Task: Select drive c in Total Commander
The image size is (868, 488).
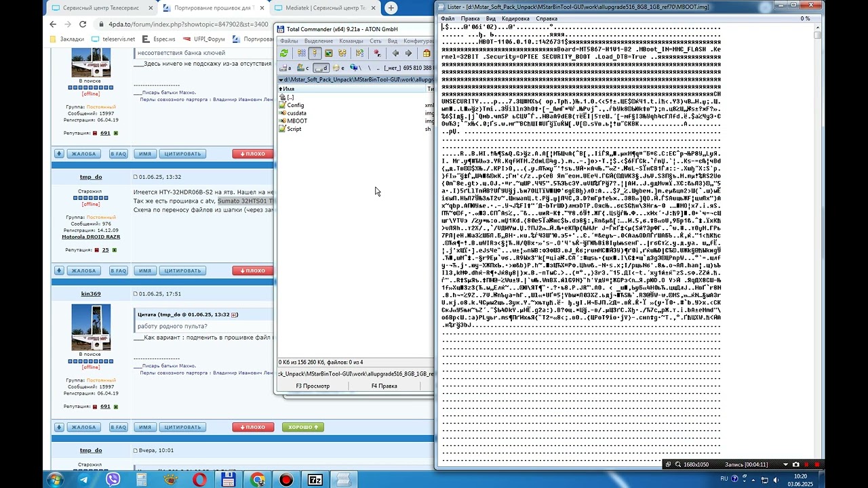Action: pos(303,68)
